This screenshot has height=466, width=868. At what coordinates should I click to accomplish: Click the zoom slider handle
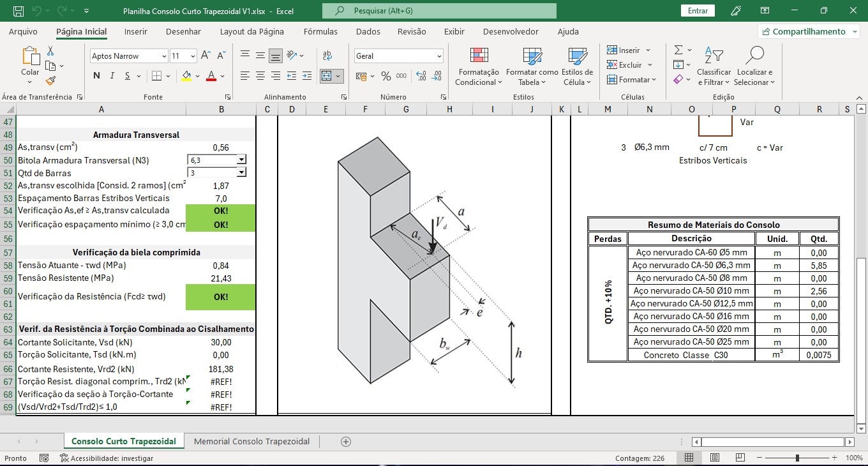797,458
